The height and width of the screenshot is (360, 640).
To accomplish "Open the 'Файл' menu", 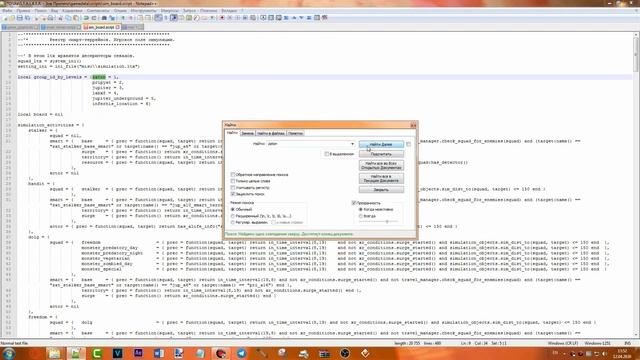I will pos(7,11).
